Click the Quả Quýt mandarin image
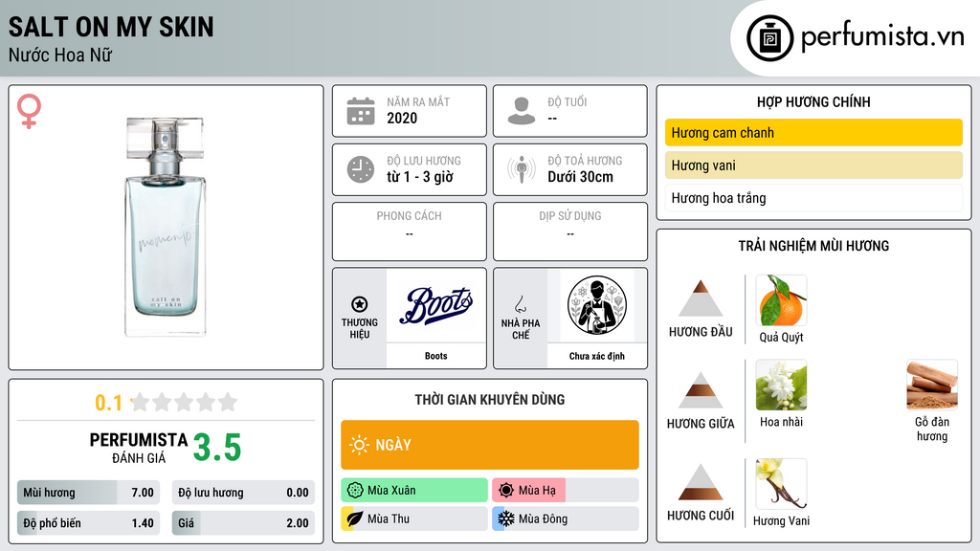 coord(781,300)
